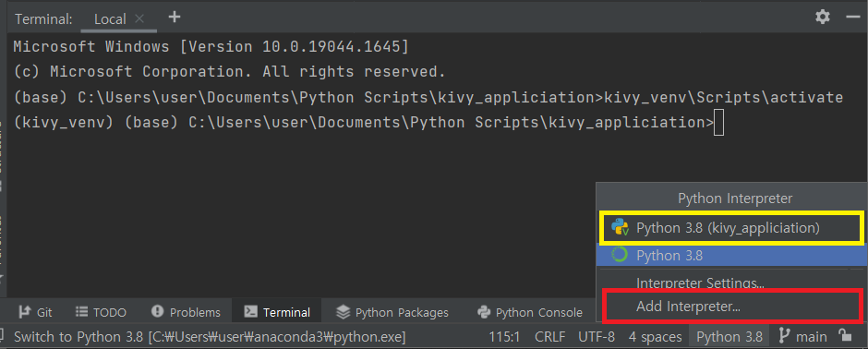Select the highlighted Python 3.8 conda interpreter
The height and width of the screenshot is (349, 868).
(730, 256)
